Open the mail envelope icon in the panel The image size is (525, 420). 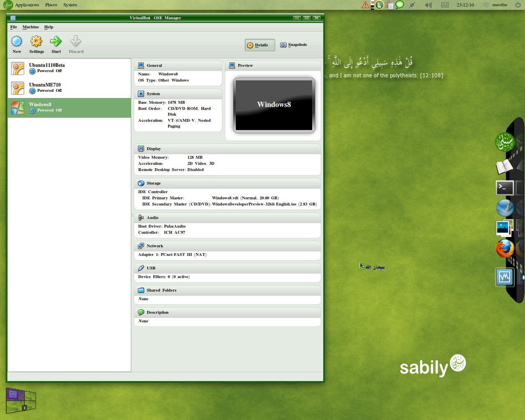pyautogui.click(x=444, y=5)
